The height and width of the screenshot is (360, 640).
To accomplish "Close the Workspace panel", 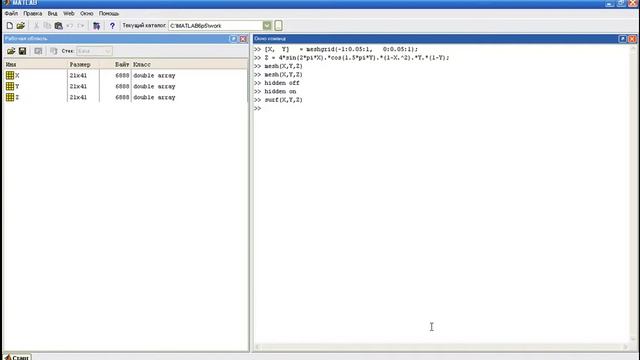I will point(243,39).
